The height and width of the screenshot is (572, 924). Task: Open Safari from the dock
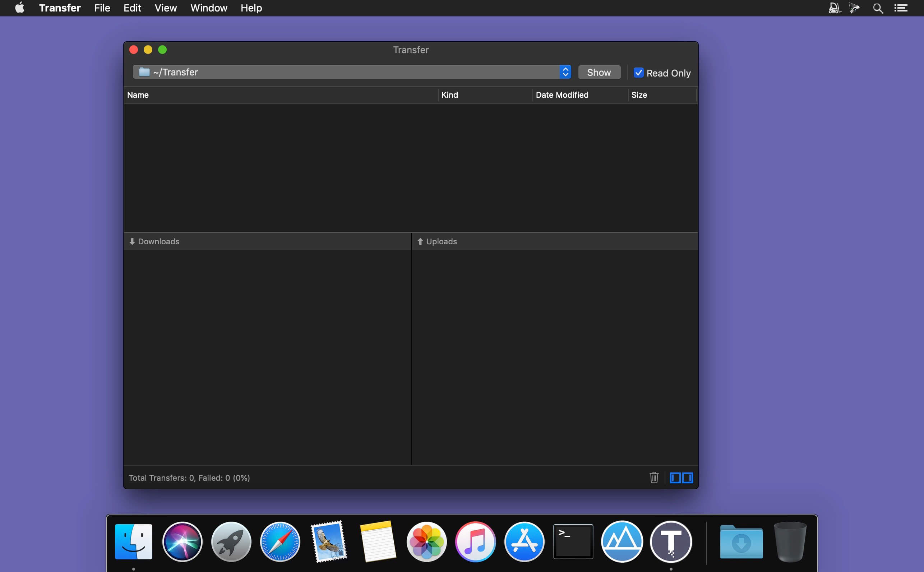pos(280,541)
